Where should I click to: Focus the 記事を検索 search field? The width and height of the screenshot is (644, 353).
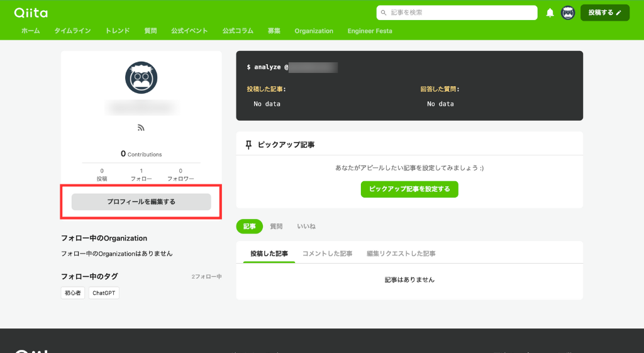[457, 13]
